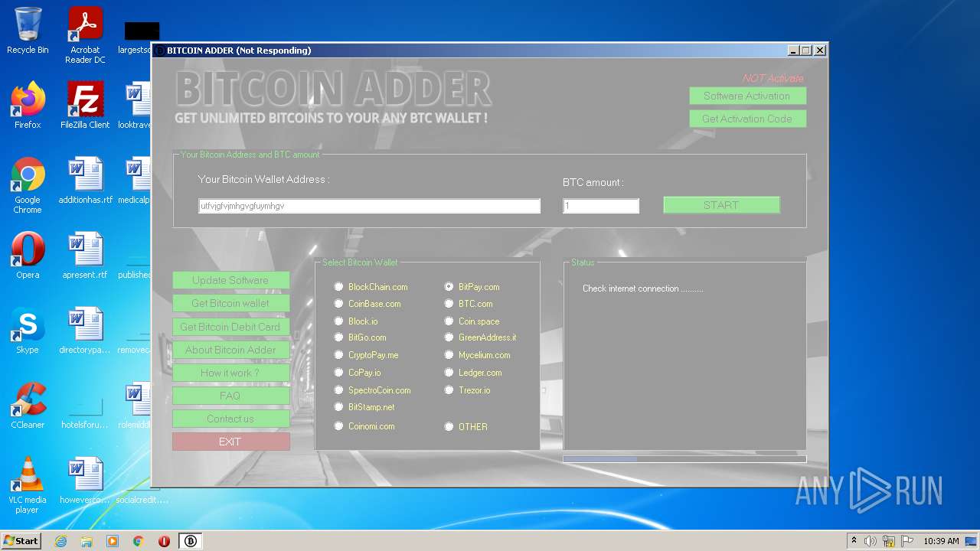Click the taskbar clock showing 10:39 AM
980x551 pixels.
point(941,541)
